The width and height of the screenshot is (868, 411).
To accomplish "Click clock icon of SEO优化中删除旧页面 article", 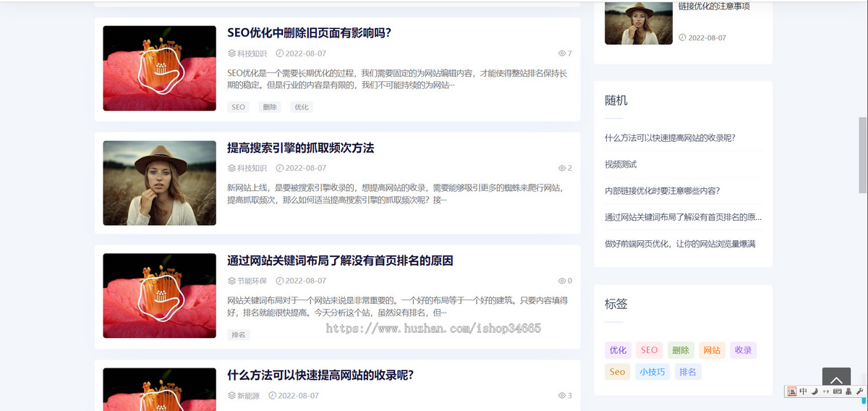I will [x=280, y=54].
